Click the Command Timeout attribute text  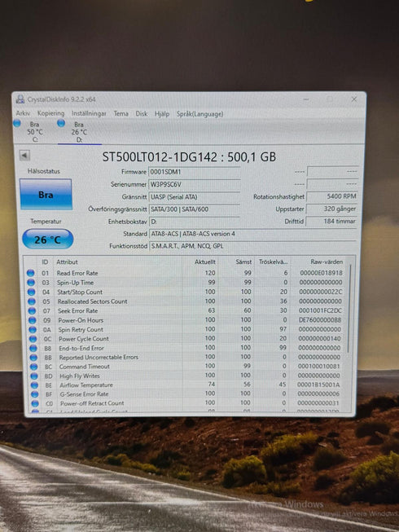pos(85,367)
